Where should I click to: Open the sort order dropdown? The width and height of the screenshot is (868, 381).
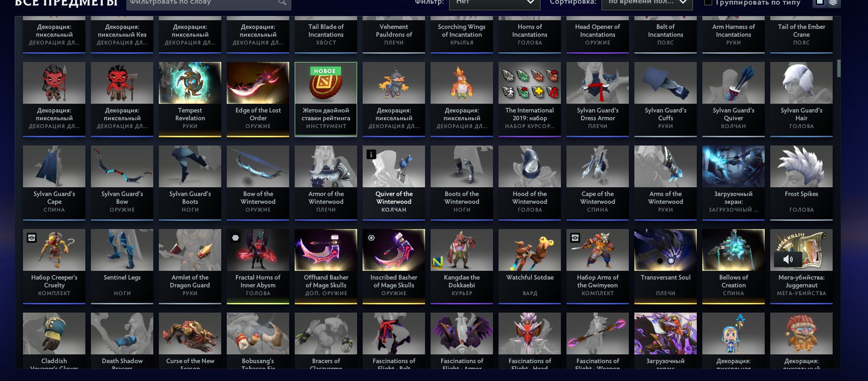(x=647, y=3)
